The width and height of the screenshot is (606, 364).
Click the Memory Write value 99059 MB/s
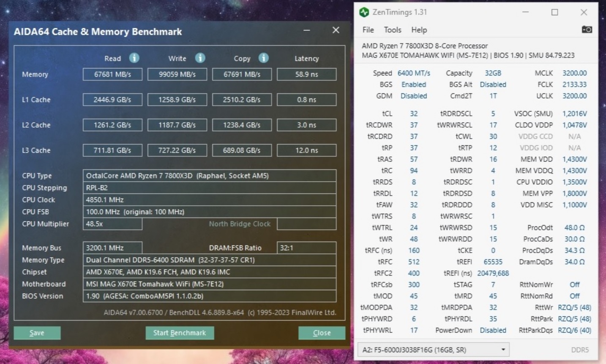[x=177, y=74]
